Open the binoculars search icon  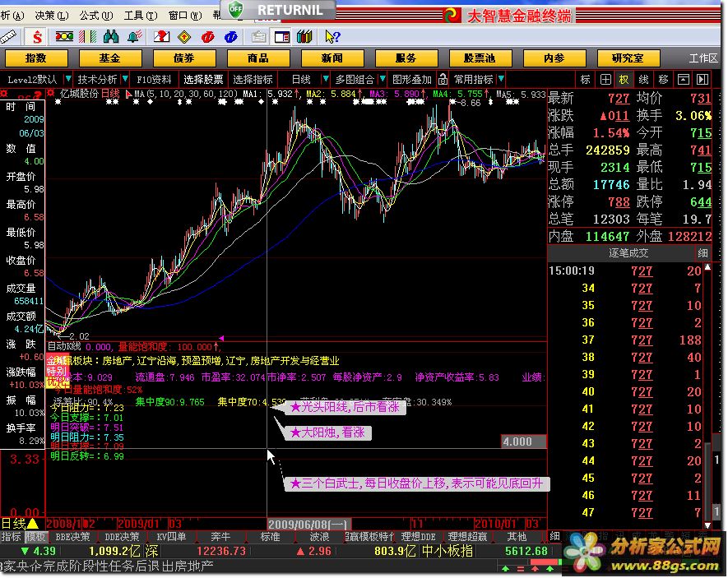[x=111, y=36]
